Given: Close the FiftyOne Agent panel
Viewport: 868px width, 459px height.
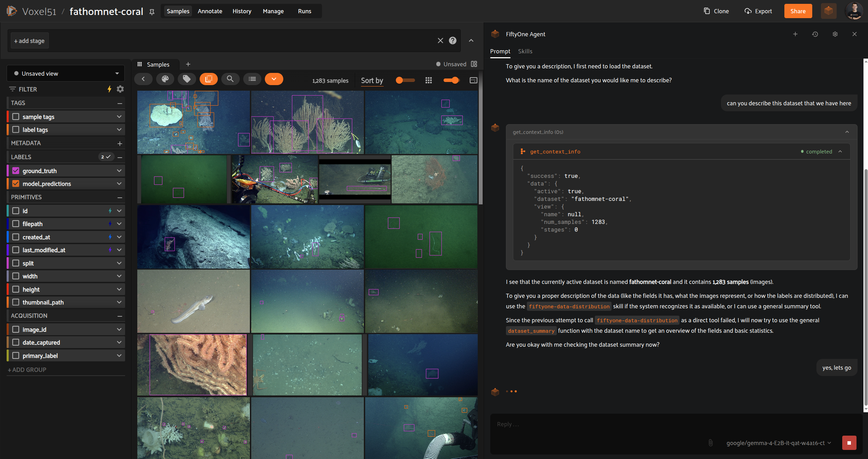Looking at the screenshot, I should [x=854, y=34].
